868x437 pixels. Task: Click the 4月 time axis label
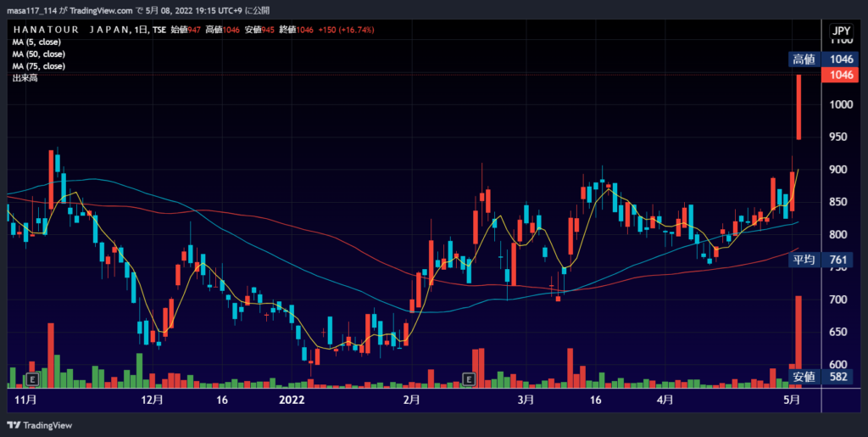(x=665, y=400)
